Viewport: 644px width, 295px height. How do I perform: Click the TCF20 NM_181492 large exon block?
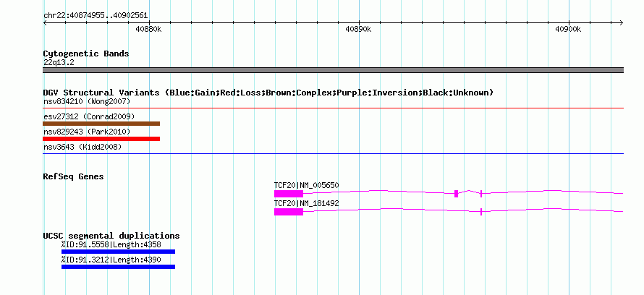click(289, 212)
